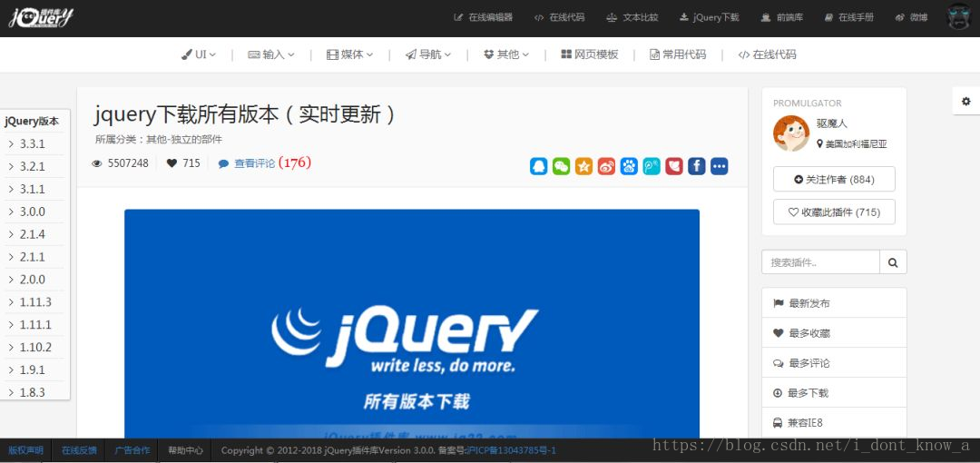980x463 pixels.
Task: Open 兼容IE8 compatible plugins list
Action: tap(834, 422)
